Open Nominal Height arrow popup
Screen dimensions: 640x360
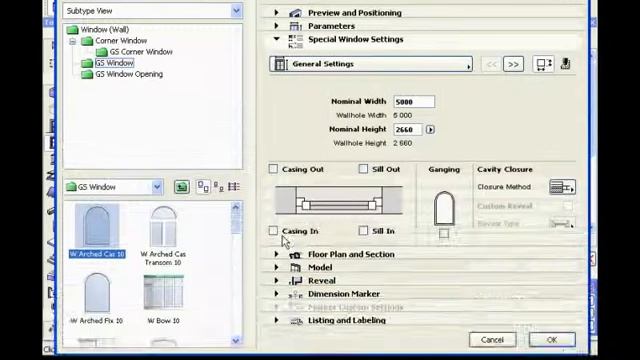tap(430, 129)
